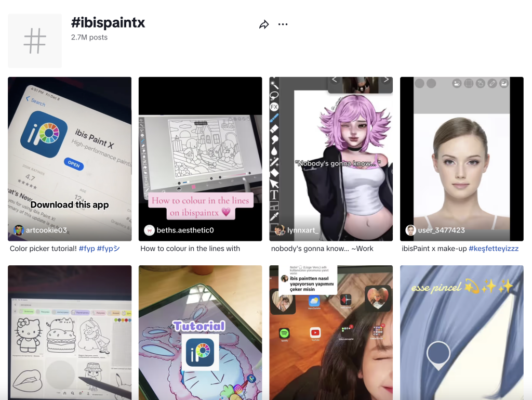Click beths.aesthetic0 profile avatar
532x400 pixels.
coord(150,230)
